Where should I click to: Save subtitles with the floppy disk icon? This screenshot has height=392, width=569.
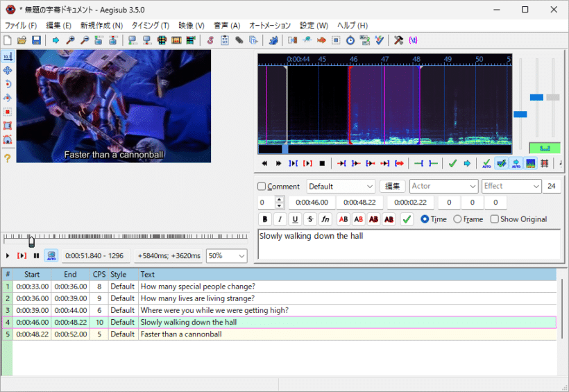coord(36,40)
